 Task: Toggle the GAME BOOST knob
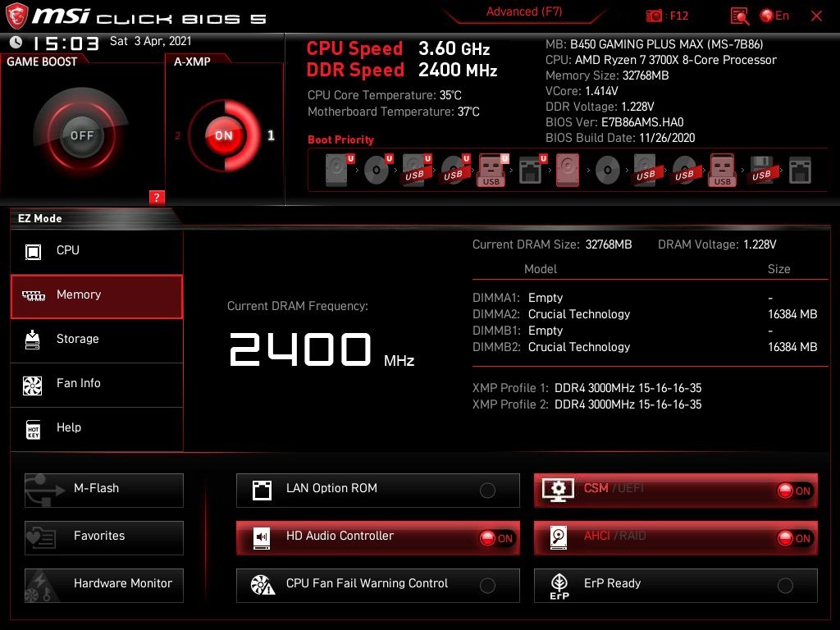pos(81,135)
